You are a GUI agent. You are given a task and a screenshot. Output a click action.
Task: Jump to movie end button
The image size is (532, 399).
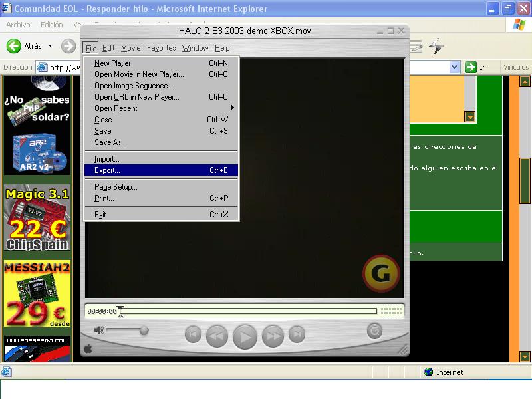pyautogui.click(x=297, y=334)
